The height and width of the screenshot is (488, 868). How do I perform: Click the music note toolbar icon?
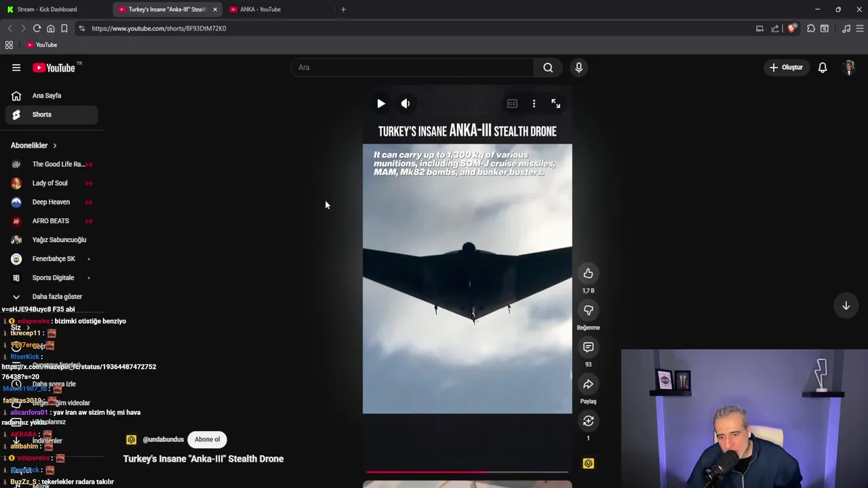click(x=846, y=28)
